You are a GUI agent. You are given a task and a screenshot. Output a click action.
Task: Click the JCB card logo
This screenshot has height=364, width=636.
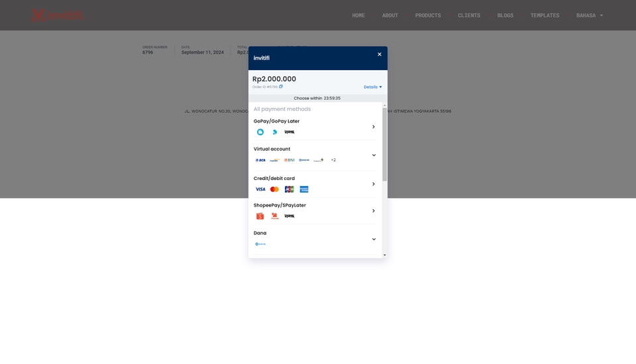(x=290, y=189)
